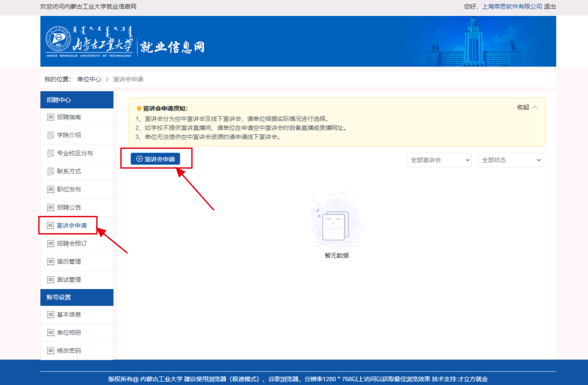Click the icon beside 职位发布
588x385 pixels.
51,190
